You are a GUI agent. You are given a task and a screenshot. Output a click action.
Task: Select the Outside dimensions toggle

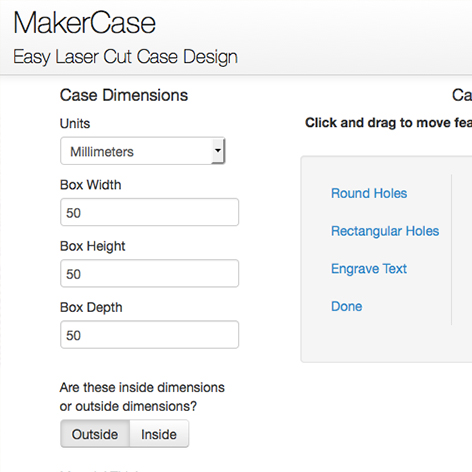(x=95, y=434)
